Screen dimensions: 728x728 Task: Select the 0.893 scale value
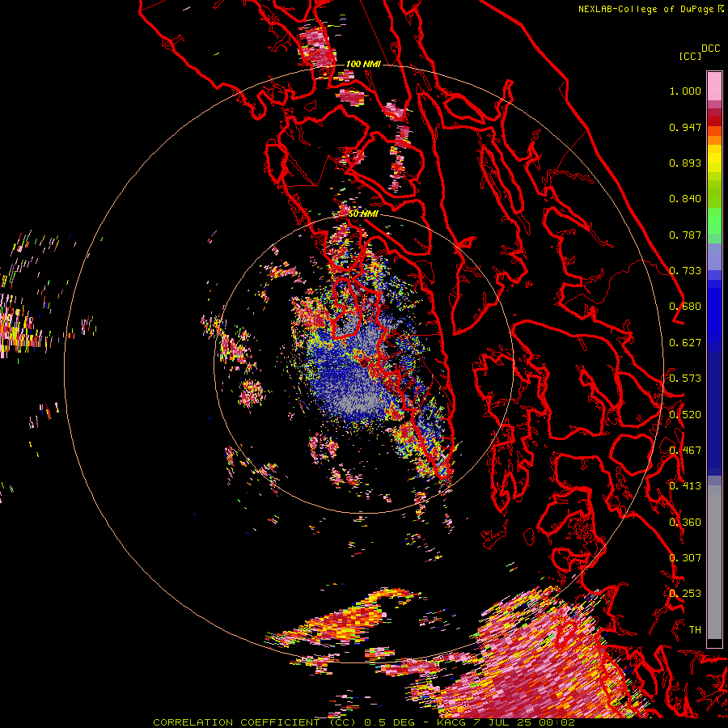pyautogui.click(x=685, y=163)
